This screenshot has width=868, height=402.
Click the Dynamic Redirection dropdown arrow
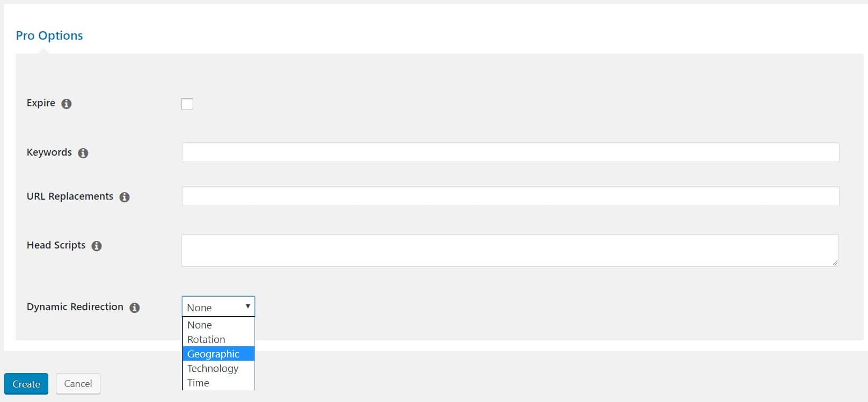click(x=247, y=306)
